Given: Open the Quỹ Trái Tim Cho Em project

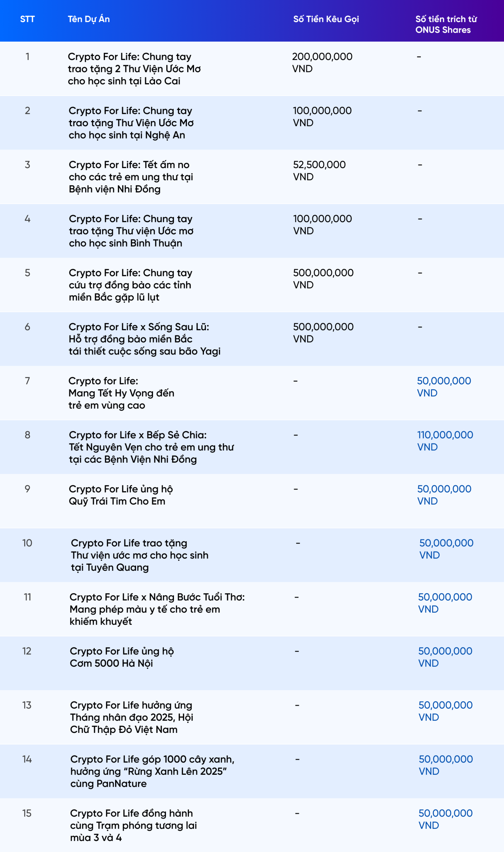Looking at the screenshot, I should coord(120,495).
